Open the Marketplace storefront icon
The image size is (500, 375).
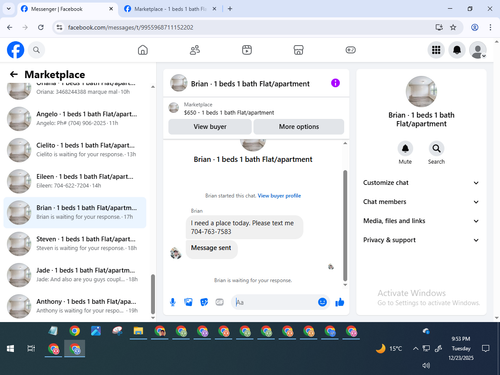[298, 50]
